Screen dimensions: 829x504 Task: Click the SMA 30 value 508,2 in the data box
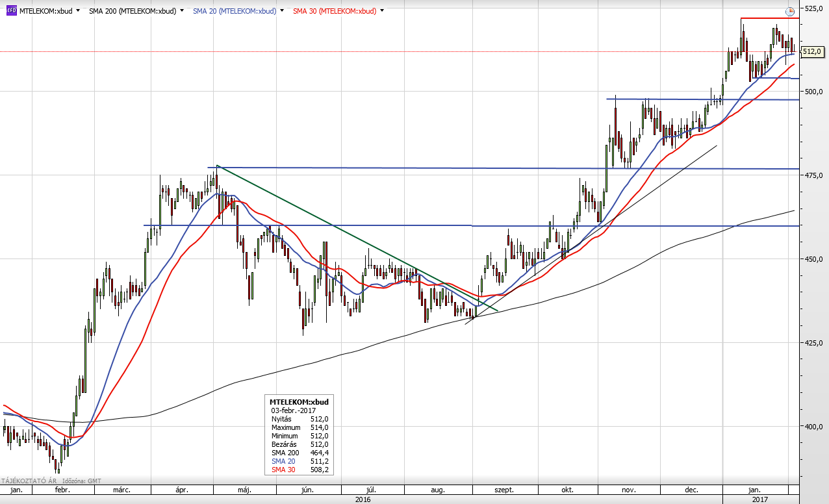tap(319, 470)
